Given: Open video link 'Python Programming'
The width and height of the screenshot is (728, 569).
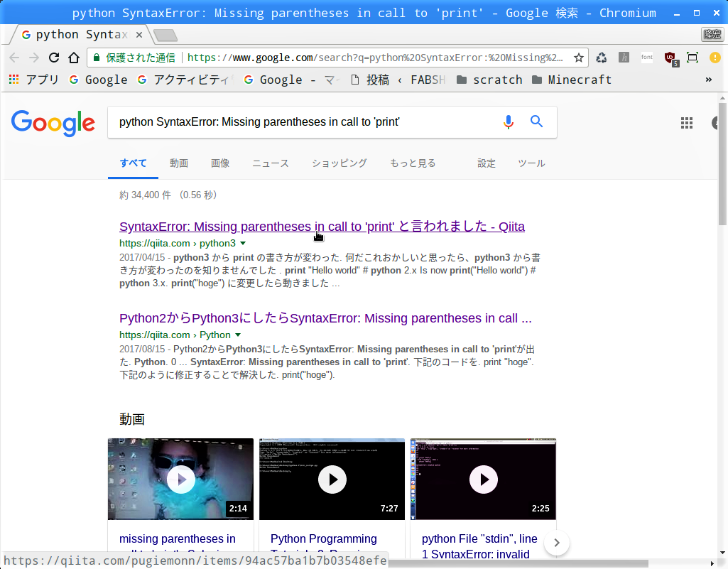Looking at the screenshot, I should pos(324,538).
